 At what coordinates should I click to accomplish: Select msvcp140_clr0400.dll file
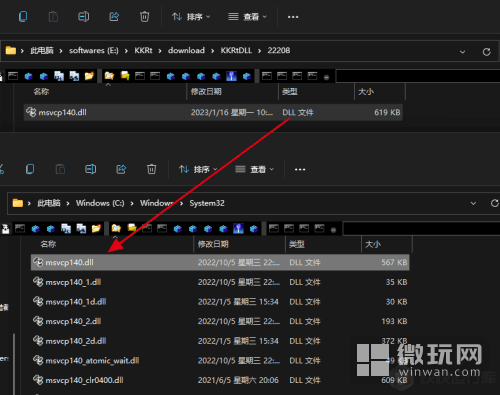[x=220, y=380]
